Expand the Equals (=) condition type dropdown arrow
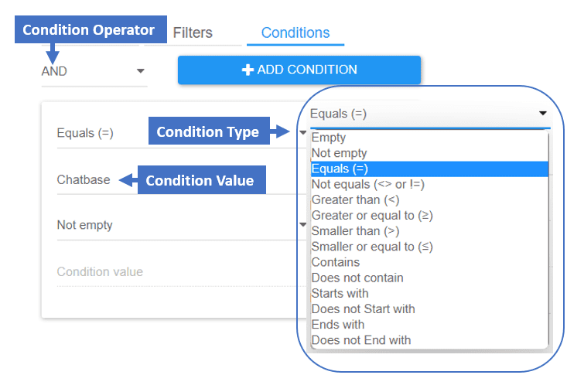The height and width of the screenshot is (392, 584). point(302,132)
